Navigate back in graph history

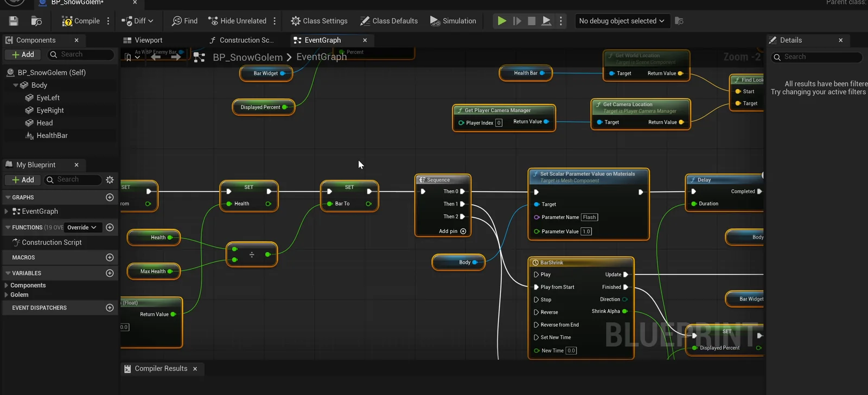pos(156,57)
